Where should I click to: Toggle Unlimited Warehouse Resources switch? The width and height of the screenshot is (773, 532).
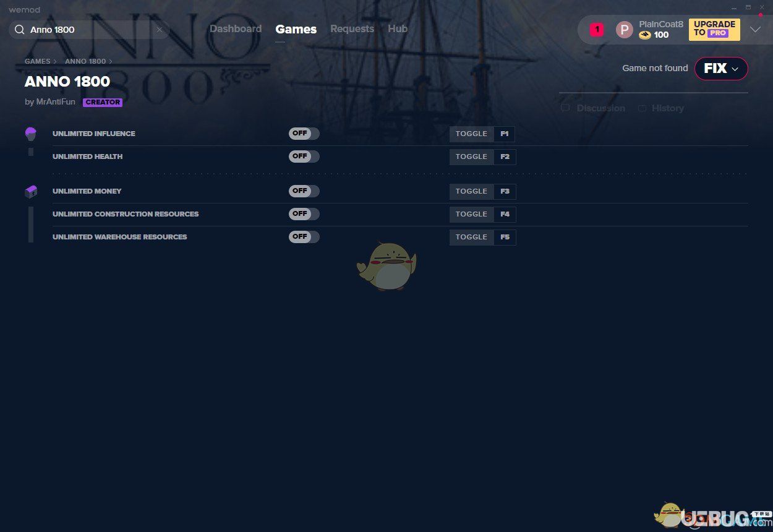point(304,237)
